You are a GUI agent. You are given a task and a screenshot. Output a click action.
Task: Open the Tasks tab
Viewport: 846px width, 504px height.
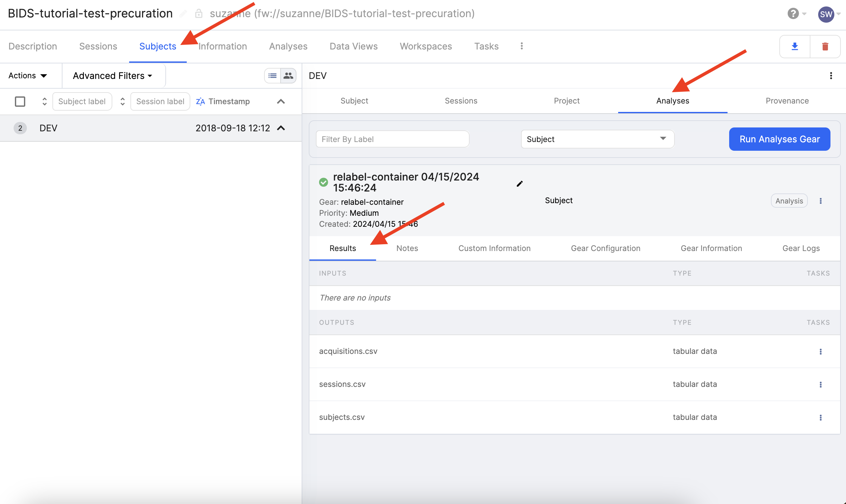click(x=486, y=46)
